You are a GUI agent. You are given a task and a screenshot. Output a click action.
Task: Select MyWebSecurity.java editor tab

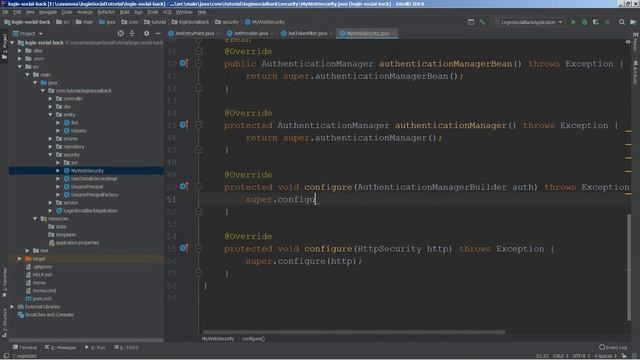(x=367, y=33)
